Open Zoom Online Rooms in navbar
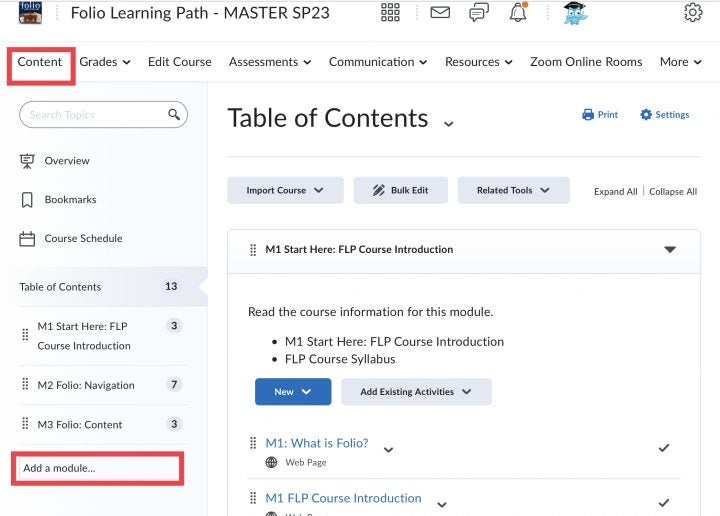The image size is (720, 516). coord(586,62)
